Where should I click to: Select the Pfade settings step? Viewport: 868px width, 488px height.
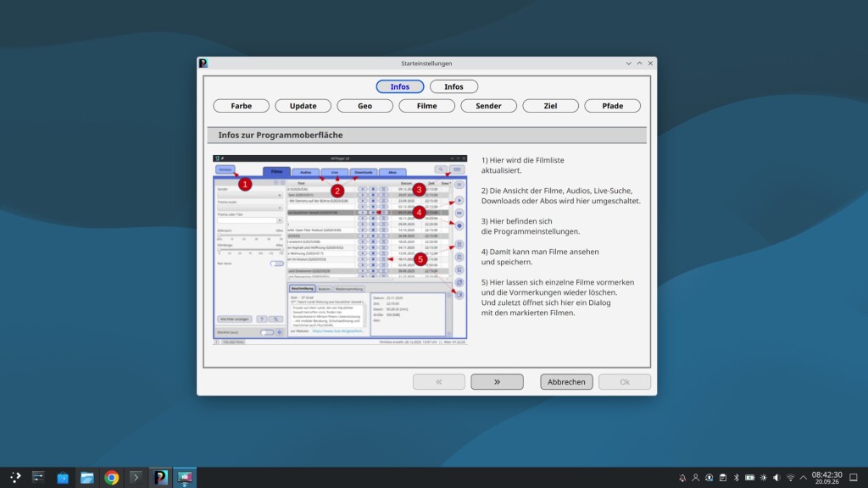pyautogui.click(x=612, y=106)
